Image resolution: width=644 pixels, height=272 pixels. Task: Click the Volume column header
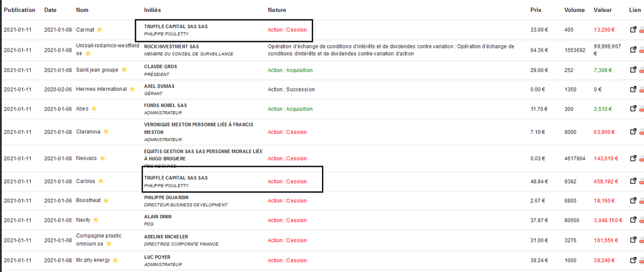[x=575, y=10]
